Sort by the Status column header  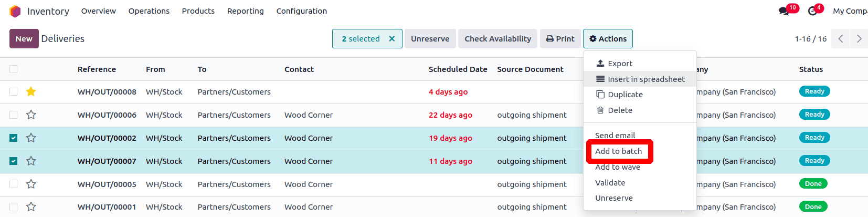[x=811, y=69]
